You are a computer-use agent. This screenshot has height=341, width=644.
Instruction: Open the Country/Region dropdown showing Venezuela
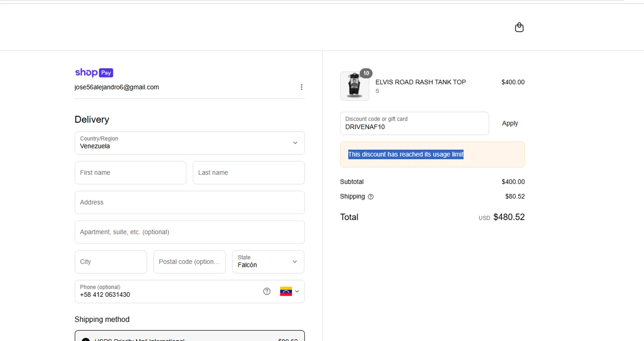189,143
